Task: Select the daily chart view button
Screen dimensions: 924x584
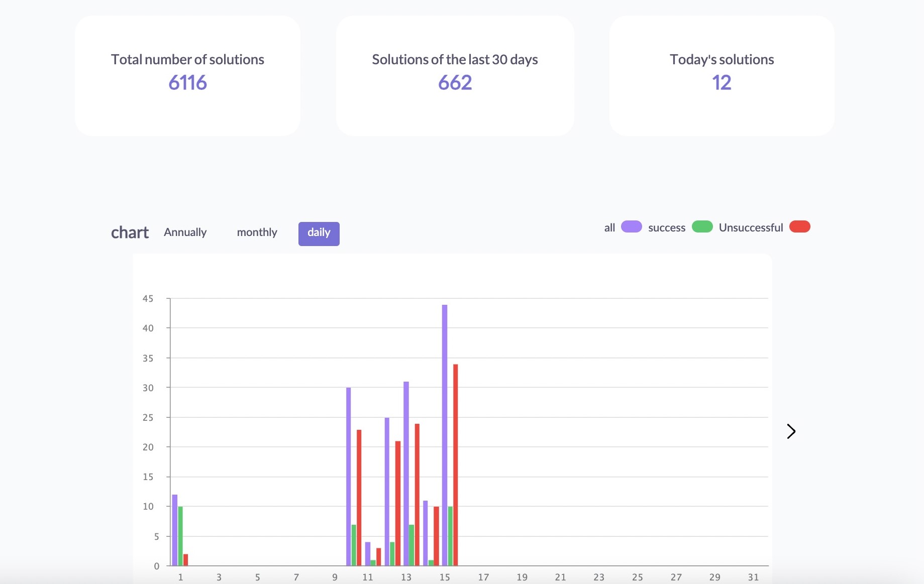Action: point(319,233)
